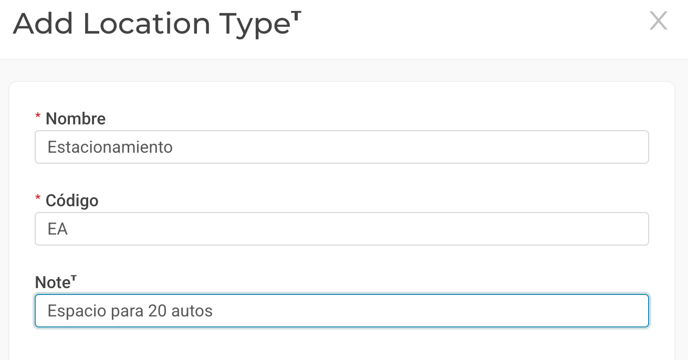Focus the Nombre input field
The image size is (688, 360).
pyautogui.click(x=342, y=147)
